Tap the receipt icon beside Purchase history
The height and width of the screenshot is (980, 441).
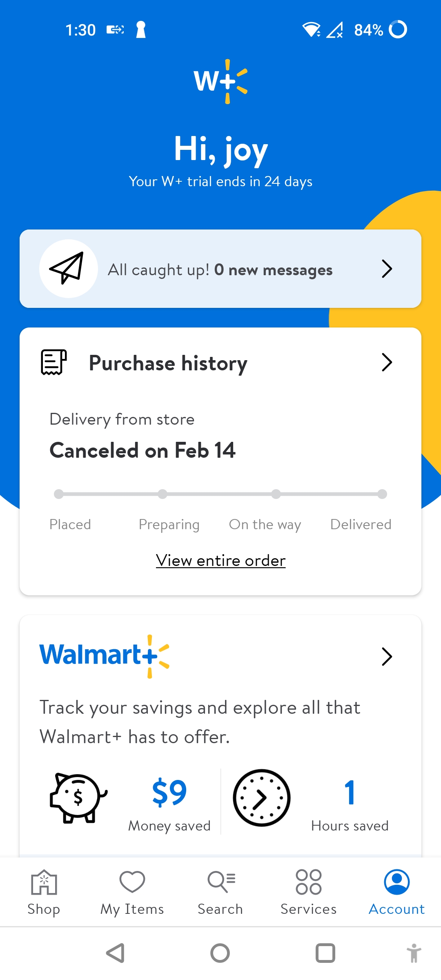tap(53, 362)
